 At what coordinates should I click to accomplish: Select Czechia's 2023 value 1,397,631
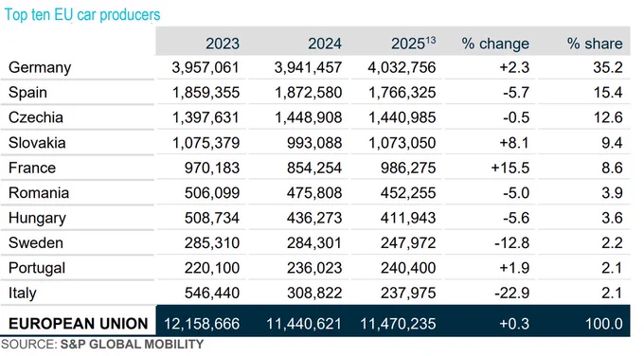click(x=206, y=117)
